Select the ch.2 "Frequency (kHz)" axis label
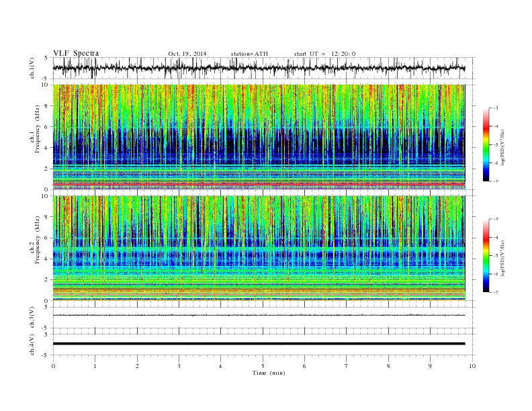Viewport: 532px width, 411px height. click(x=38, y=240)
